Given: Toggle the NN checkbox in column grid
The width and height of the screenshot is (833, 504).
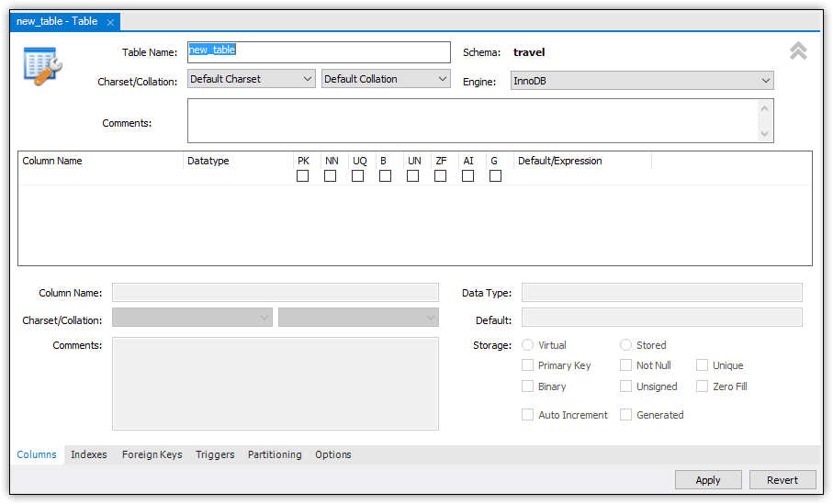Looking at the screenshot, I should (330, 176).
